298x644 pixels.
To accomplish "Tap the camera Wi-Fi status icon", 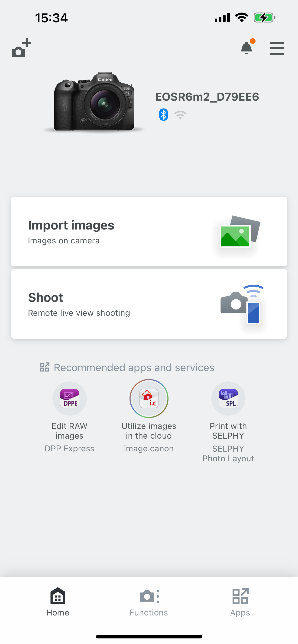I will tap(180, 115).
